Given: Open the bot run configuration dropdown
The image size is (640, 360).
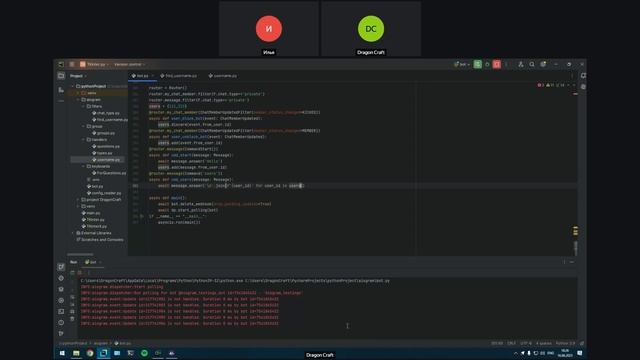Looking at the screenshot, I should pyautogui.click(x=462, y=64).
